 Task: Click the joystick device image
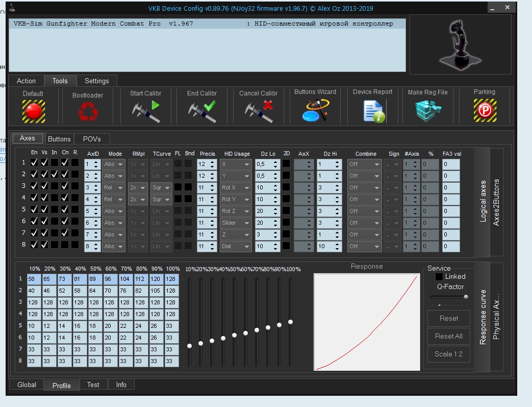tap(461, 44)
